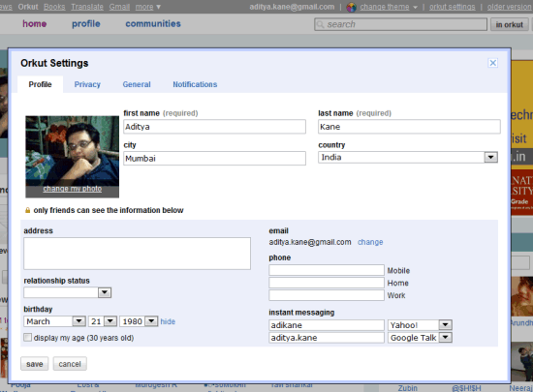Viewport: 533px width, 392px height.
Task: Switch to the Privacy tab
Action: pos(87,84)
